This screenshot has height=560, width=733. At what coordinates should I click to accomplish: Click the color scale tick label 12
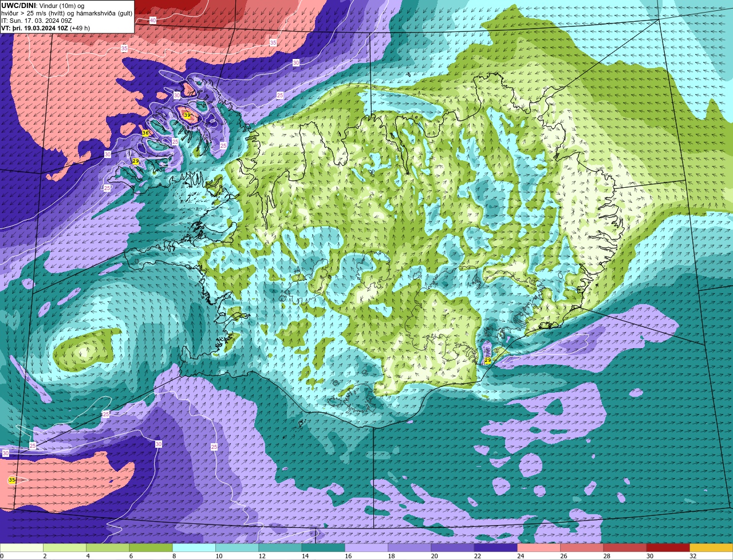(262, 556)
